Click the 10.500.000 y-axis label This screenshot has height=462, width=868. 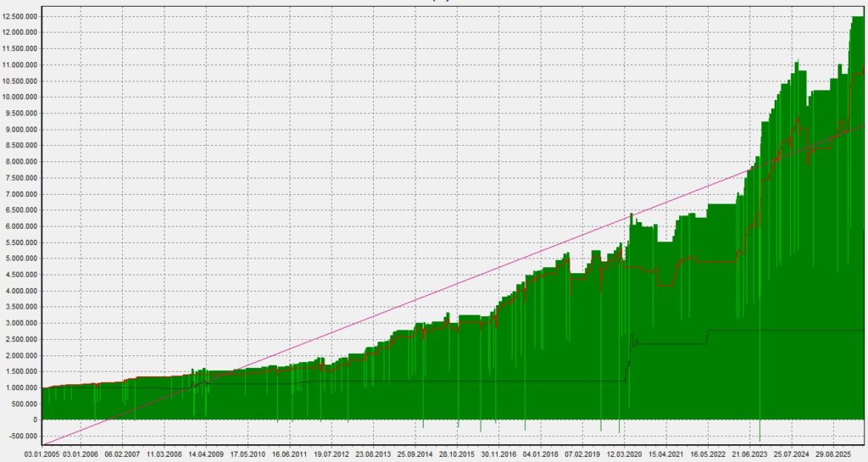click(x=20, y=81)
